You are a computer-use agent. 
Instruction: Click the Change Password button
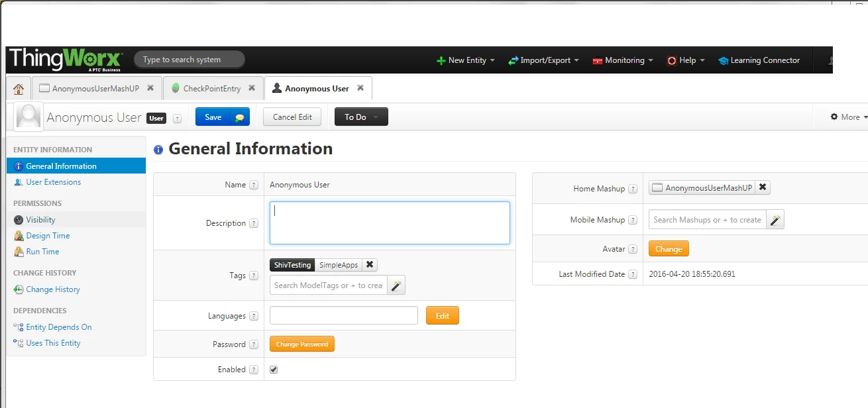302,344
